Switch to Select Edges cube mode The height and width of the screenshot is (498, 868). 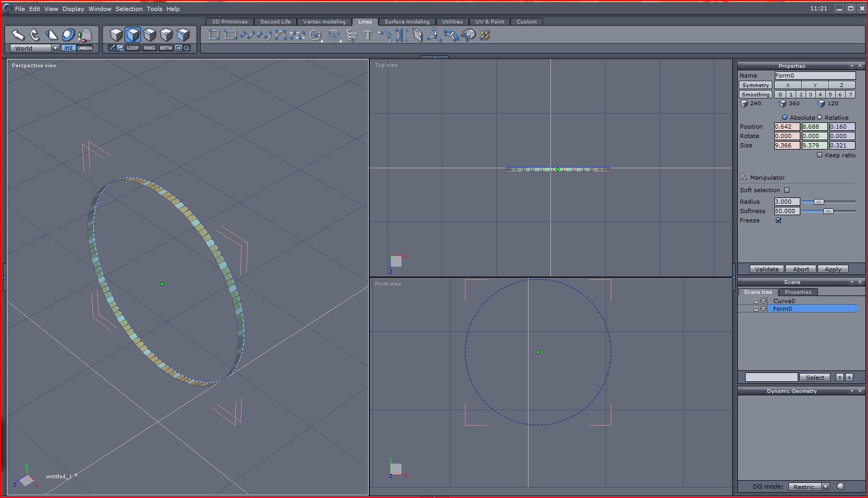[x=149, y=35]
